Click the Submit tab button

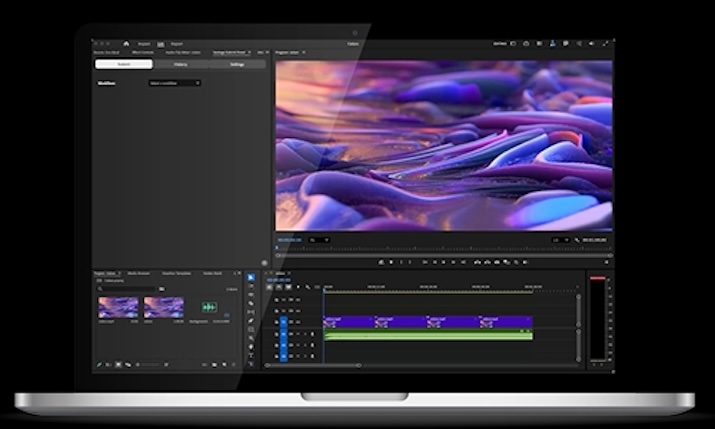pyautogui.click(x=124, y=64)
